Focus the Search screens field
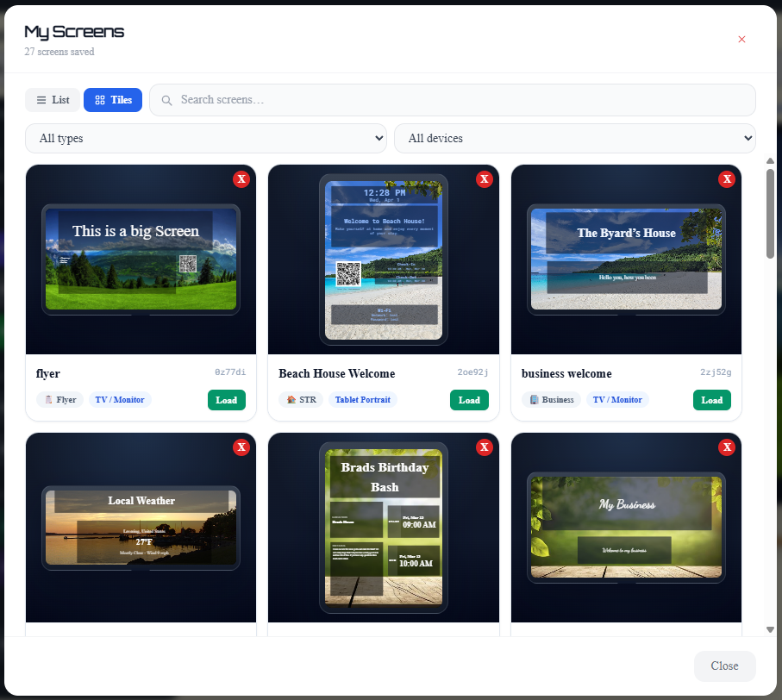 [x=453, y=100]
